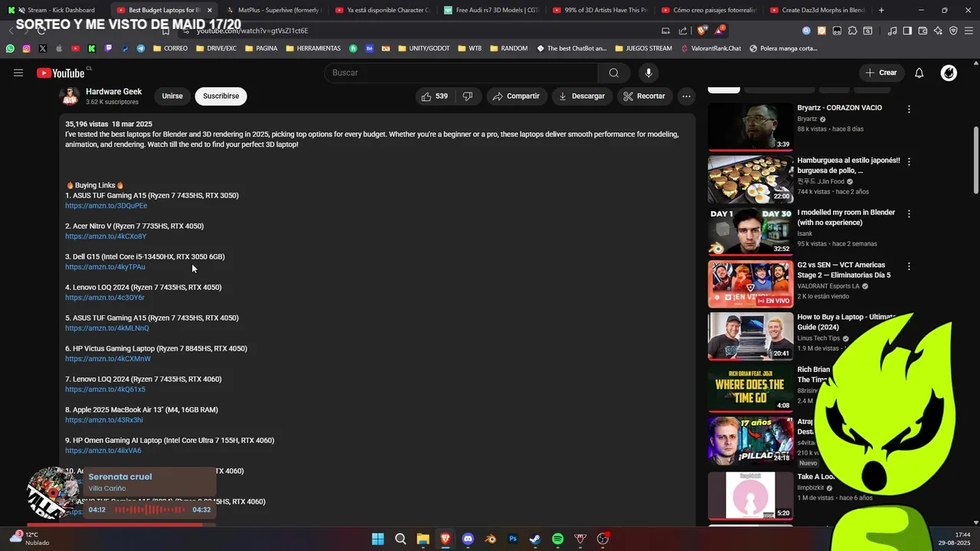
Task: Click the Brave Shields lion icon
Action: [702, 31]
